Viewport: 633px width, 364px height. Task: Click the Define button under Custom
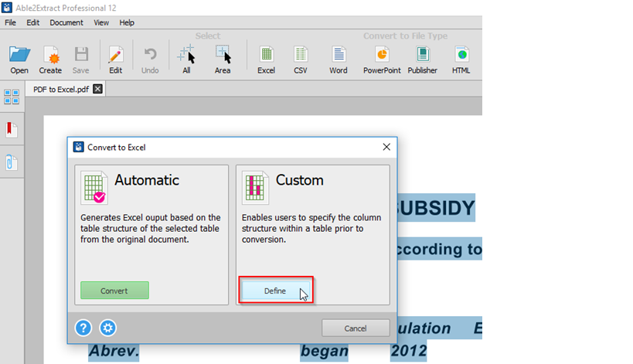276,291
